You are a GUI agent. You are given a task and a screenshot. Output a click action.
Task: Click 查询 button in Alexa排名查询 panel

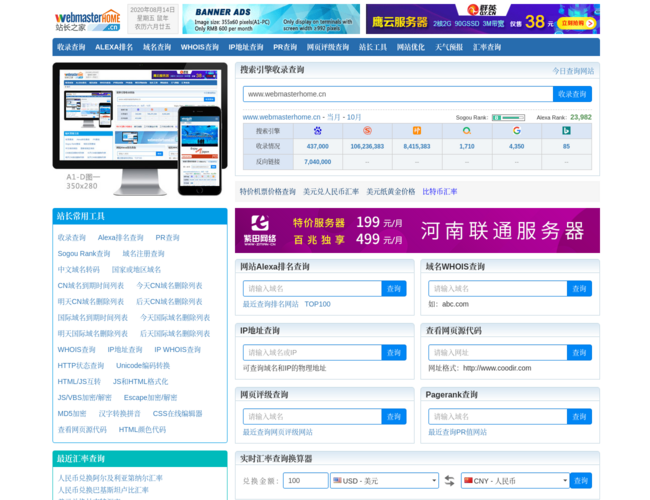(x=394, y=289)
